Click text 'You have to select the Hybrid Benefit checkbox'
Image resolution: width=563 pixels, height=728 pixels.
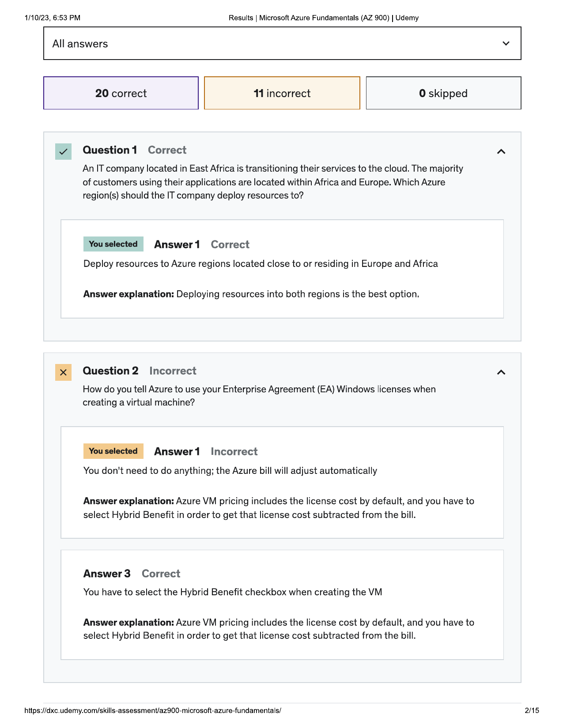tap(233, 592)
